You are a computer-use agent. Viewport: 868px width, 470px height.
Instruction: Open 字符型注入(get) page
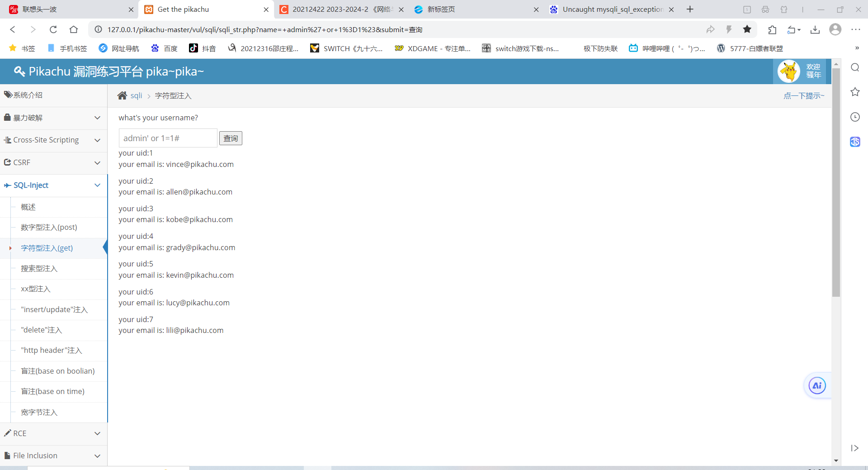tap(47, 248)
